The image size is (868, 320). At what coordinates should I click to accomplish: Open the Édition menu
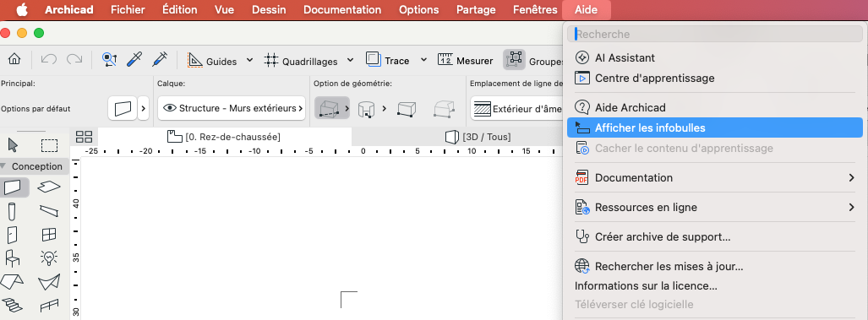180,9
